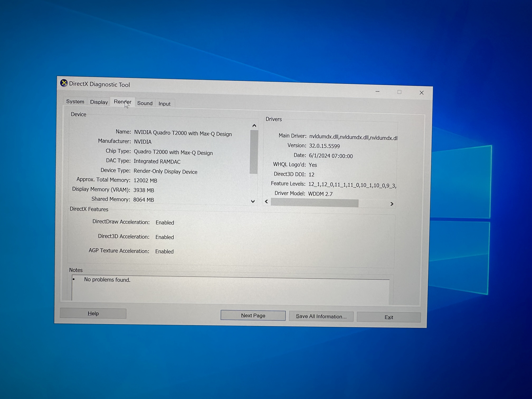Viewport: 532px width, 399px height.
Task: Switch to the System tab
Action: tap(75, 101)
